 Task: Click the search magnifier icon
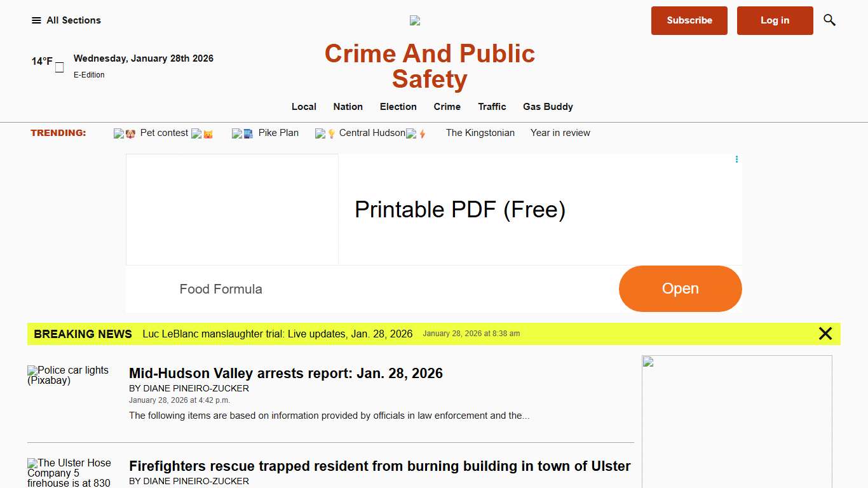[x=829, y=20]
